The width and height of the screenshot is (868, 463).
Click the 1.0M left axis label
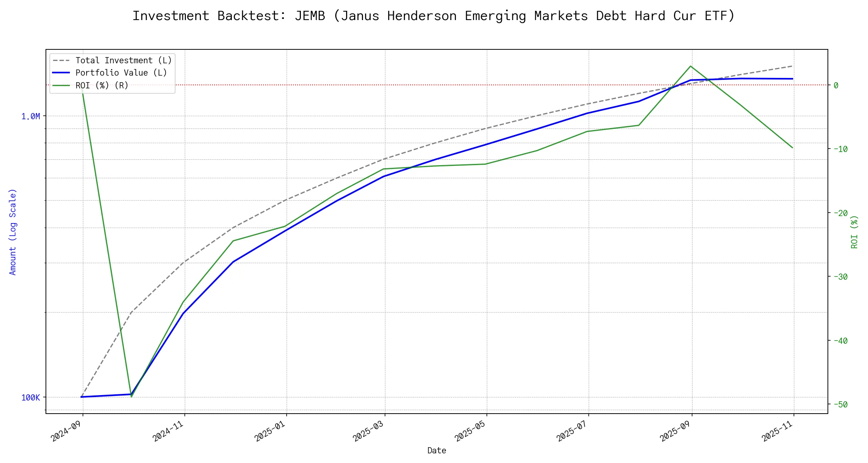point(30,117)
